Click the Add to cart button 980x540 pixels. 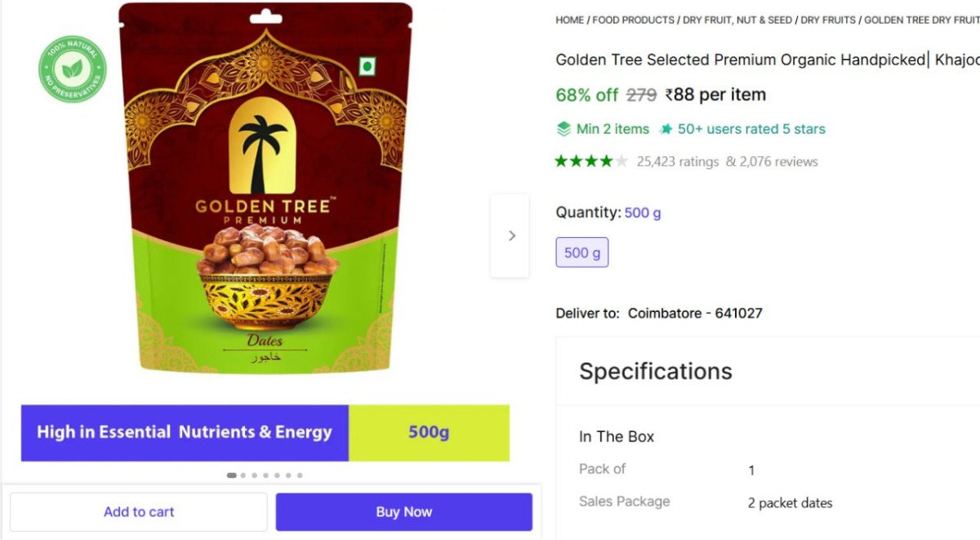tap(139, 511)
